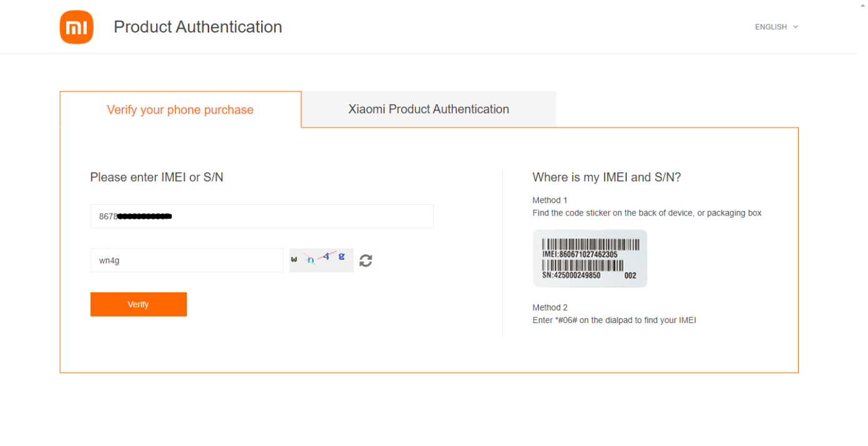Screen dimensions: 868x446
Task: Click the Product Authentication page title
Action: [197, 27]
